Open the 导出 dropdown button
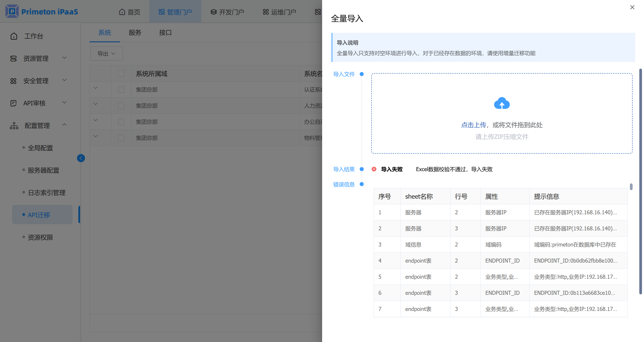The image size is (644, 342). (x=106, y=53)
